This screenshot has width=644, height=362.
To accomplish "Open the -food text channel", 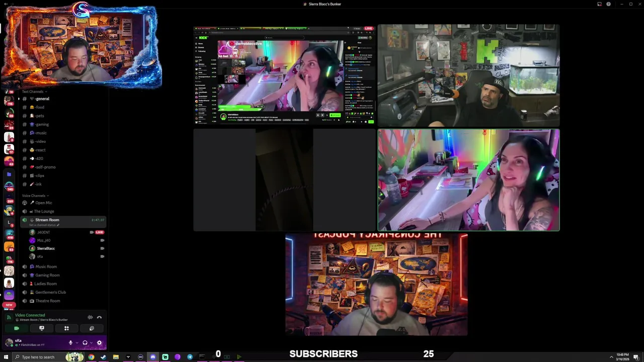I will coord(63,107).
